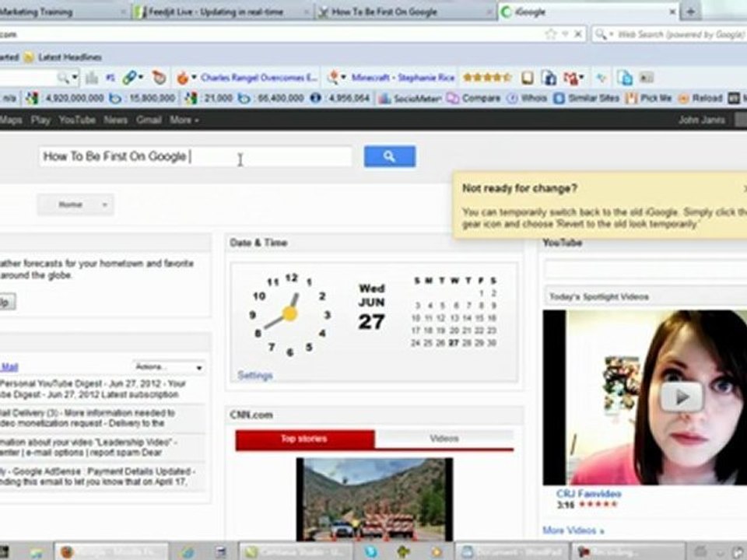Select the Videos tab in CNN.com gadget
The height and width of the screenshot is (560, 747).
[x=444, y=439]
